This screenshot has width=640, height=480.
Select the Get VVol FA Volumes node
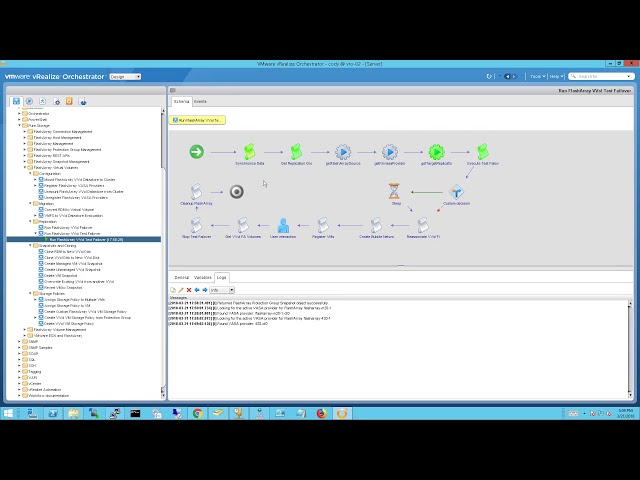click(243, 225)
